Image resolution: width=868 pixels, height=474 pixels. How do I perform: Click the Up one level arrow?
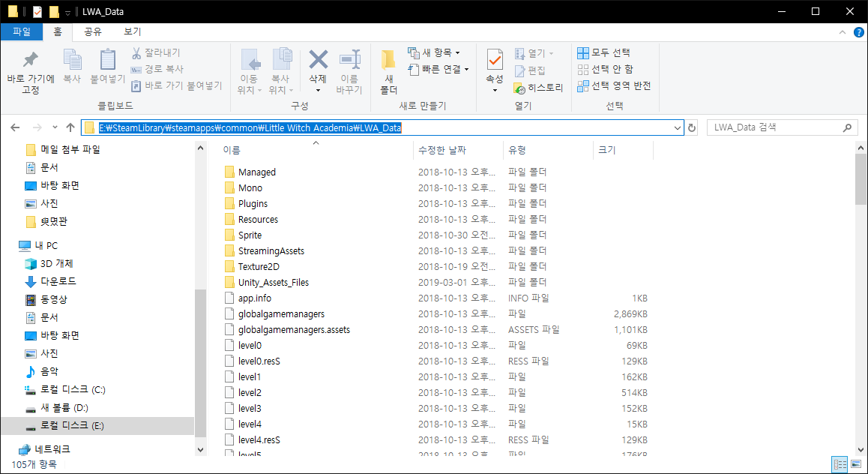point(70,127)
